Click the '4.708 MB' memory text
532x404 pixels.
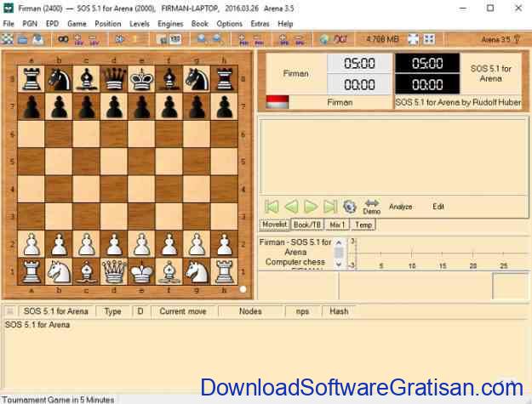coord(382,39)
